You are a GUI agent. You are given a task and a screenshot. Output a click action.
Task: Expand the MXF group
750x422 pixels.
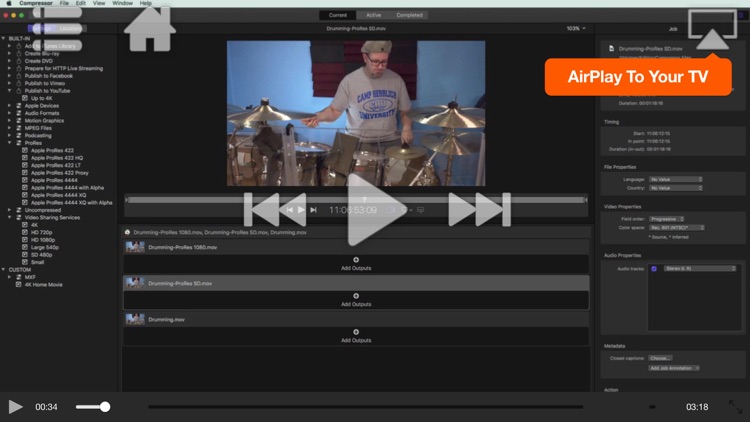pyautogui.click(x=10, y=277)
